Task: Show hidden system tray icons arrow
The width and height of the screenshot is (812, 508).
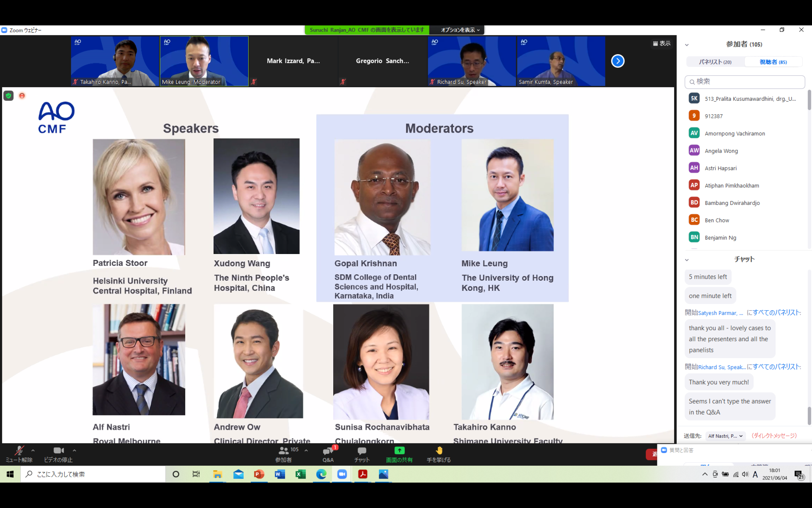Action: [x=705, y=474]
